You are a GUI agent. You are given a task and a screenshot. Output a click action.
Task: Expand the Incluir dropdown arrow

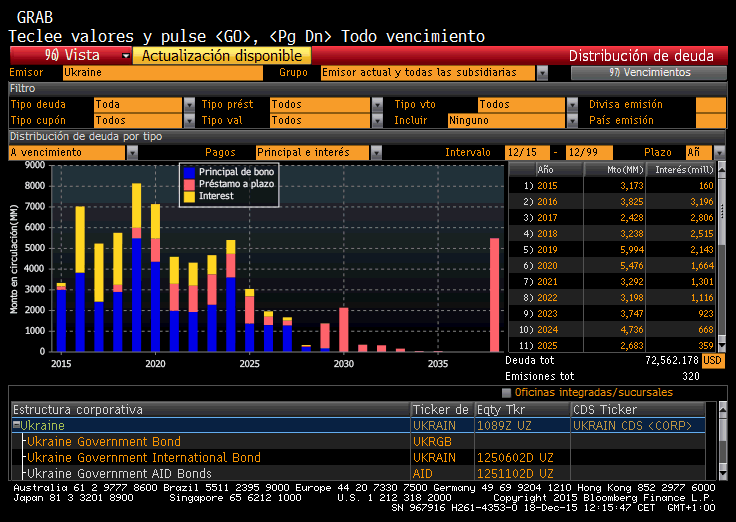pyautogui.click(x=572, y=121)
